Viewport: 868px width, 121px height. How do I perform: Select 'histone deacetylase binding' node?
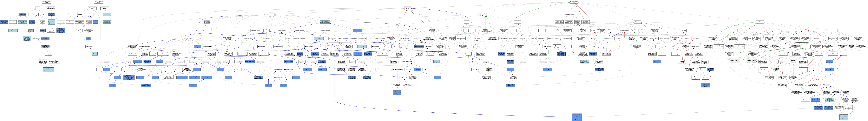(x=13, y=30)
